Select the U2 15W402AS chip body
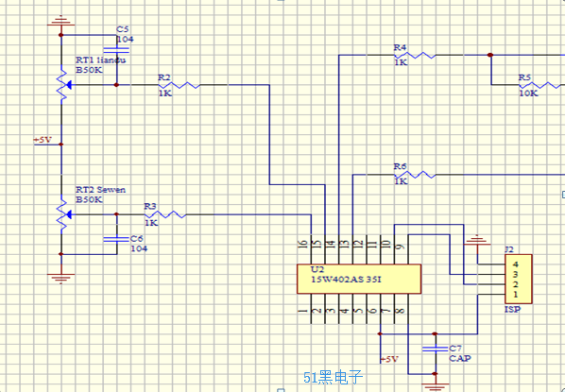Screen dimensions: 565x392 [x=359, y=279]
